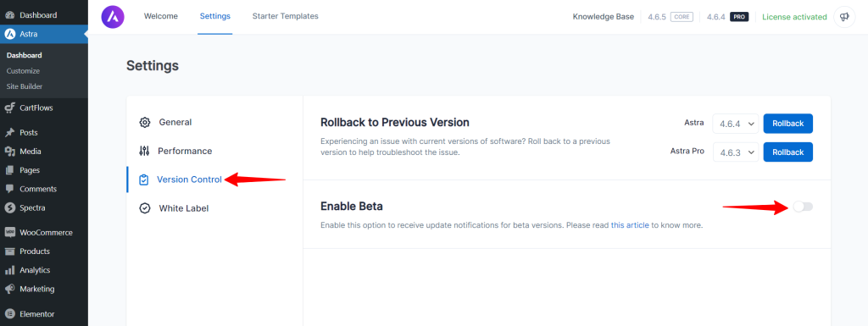Click the General gear icon
868x326 pixels.
click(145, 122)
